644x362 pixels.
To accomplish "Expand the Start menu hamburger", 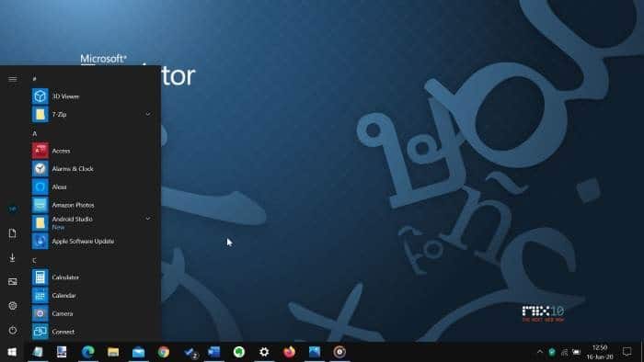I will [x=13, y=79].
